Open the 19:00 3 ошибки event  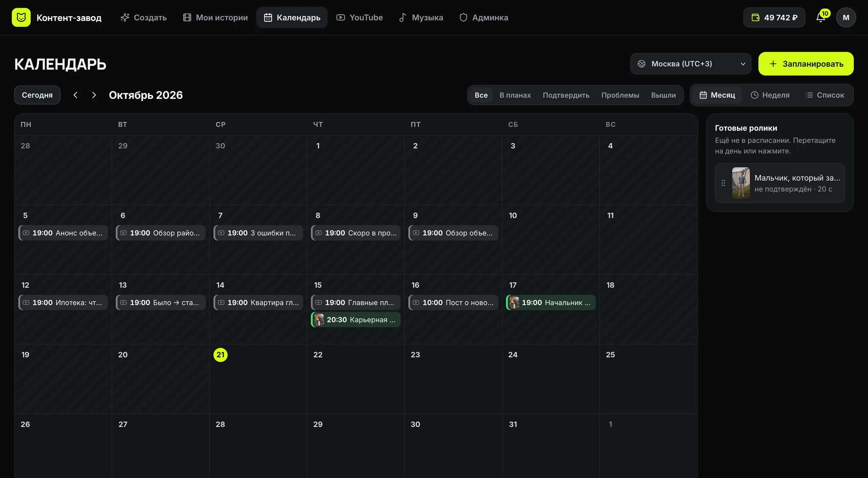coord(258,233)
